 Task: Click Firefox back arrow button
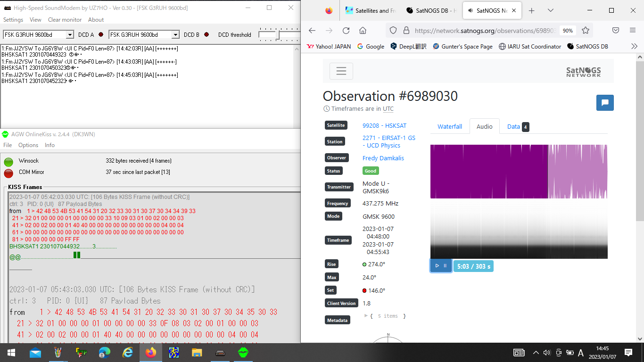click(x=312, y=30)
